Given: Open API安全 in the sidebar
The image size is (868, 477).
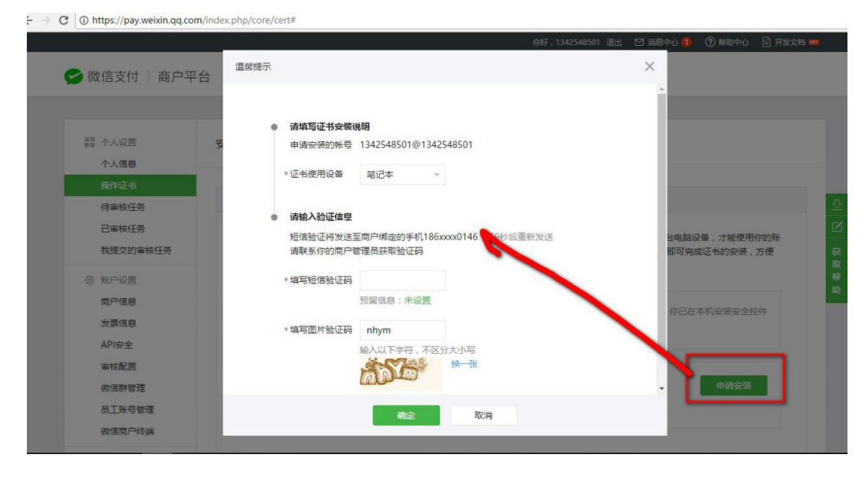Looking at the screenshot, I should [117, 344].
